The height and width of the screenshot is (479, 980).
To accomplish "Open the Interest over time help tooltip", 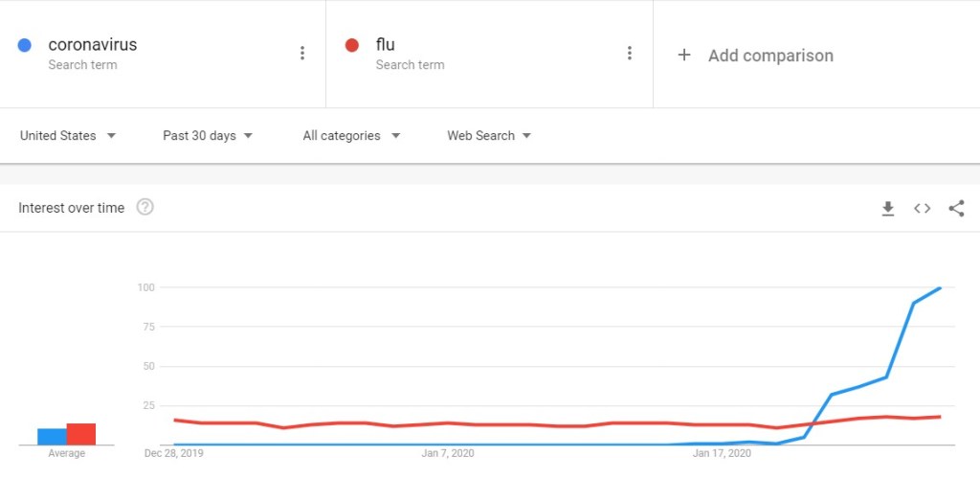I will pyautogui.click(x=145, y=207).
